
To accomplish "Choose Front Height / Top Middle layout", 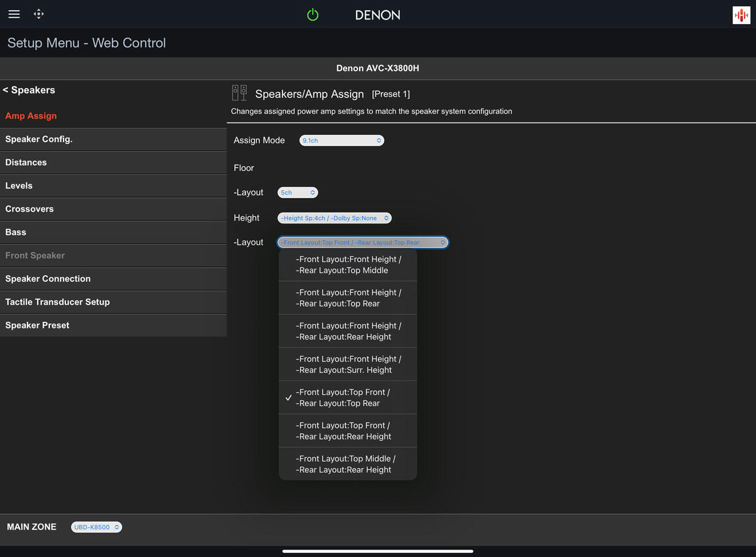I will coord(348,265).
